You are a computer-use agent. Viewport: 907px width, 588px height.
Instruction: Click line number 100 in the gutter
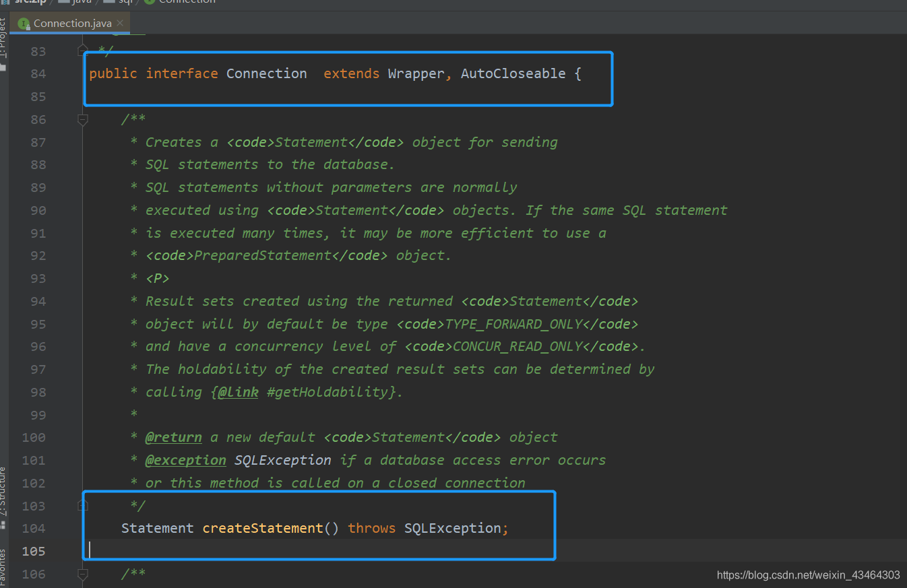34,437
